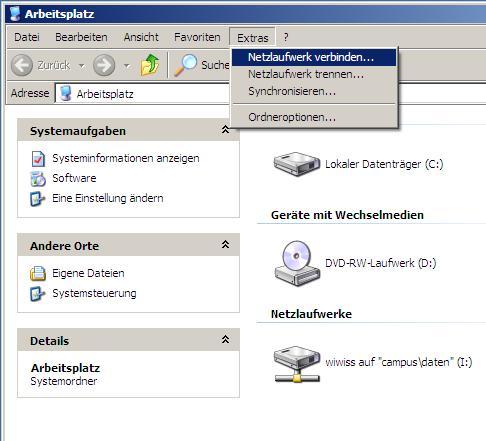Collapse the Systemaufgaben panel

click(225, 130)
